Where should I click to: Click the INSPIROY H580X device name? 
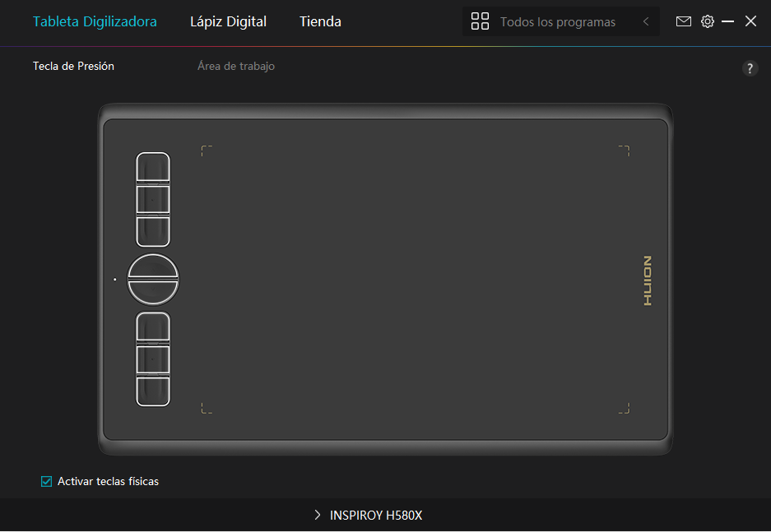pos(376,516)
